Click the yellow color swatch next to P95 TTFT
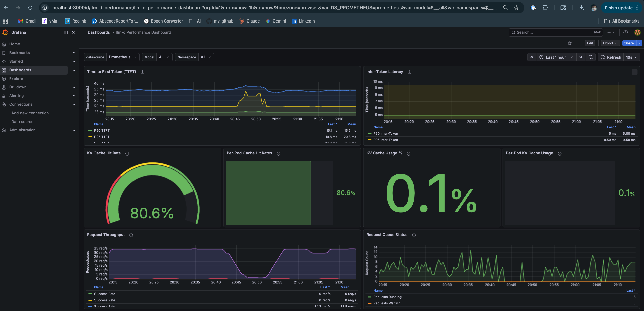This screenshot has height=311, width=644. pos(90,137)
